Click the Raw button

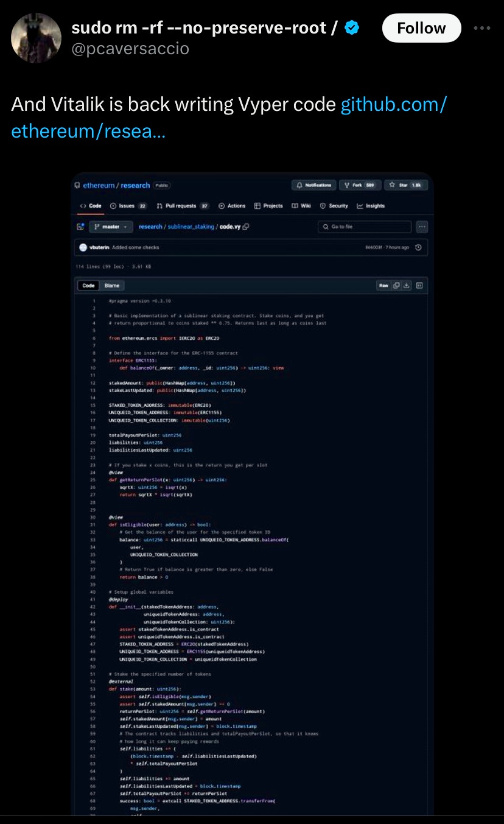(x=383, y=285)
